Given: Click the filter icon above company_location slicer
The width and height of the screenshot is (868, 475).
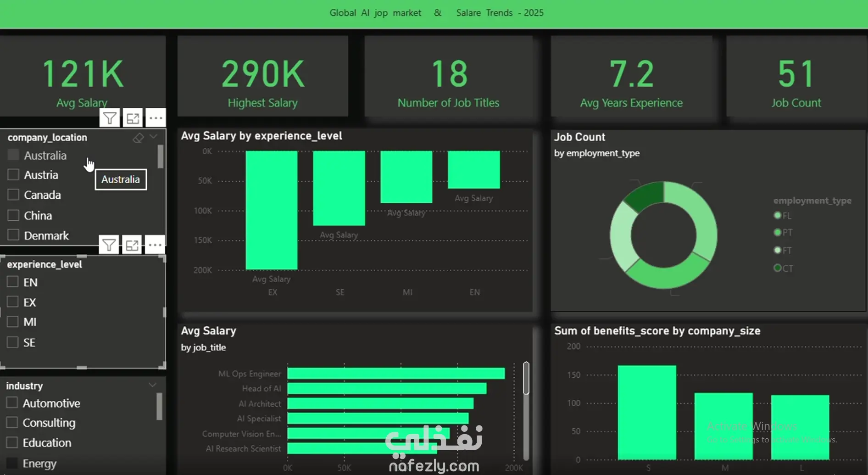Looking at the screenshot, I should pyautogui.click(x=110, y=118).
